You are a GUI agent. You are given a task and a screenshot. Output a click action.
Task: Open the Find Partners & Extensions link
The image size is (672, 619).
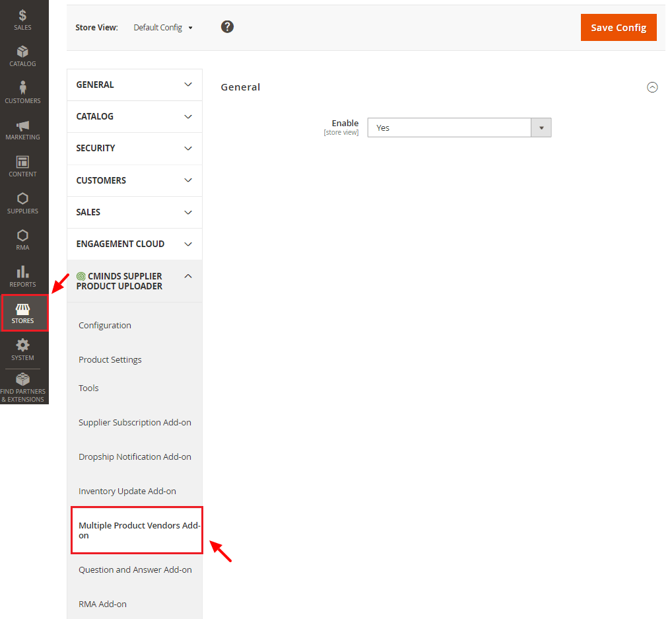click(22, 387)
